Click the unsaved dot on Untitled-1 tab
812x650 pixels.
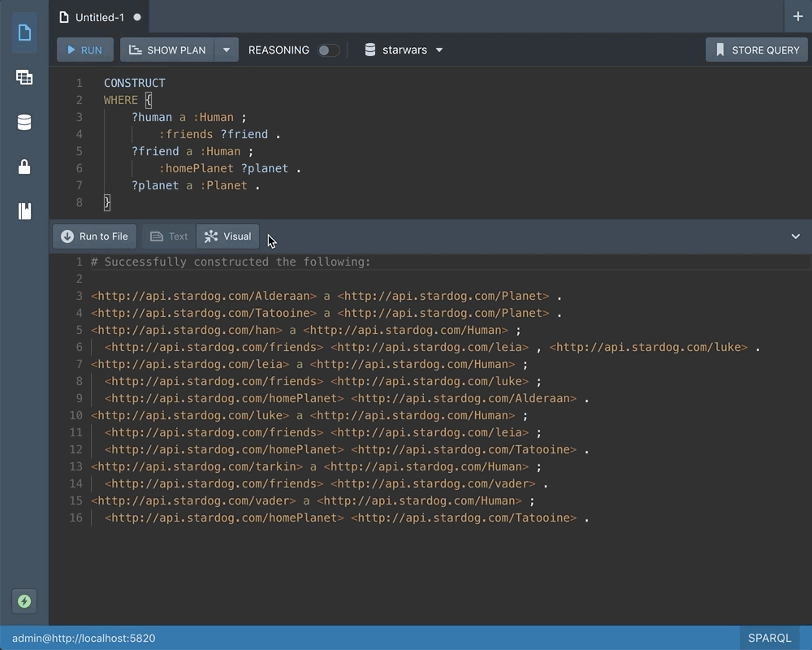click(137, 17)
